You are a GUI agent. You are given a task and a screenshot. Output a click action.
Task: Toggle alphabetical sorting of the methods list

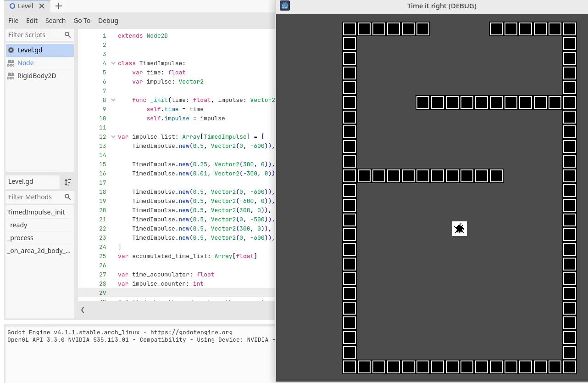(67, 182)
